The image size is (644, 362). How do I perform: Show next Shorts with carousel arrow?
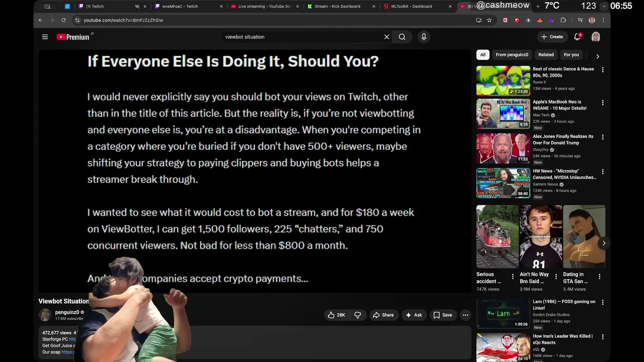(604, 243)
